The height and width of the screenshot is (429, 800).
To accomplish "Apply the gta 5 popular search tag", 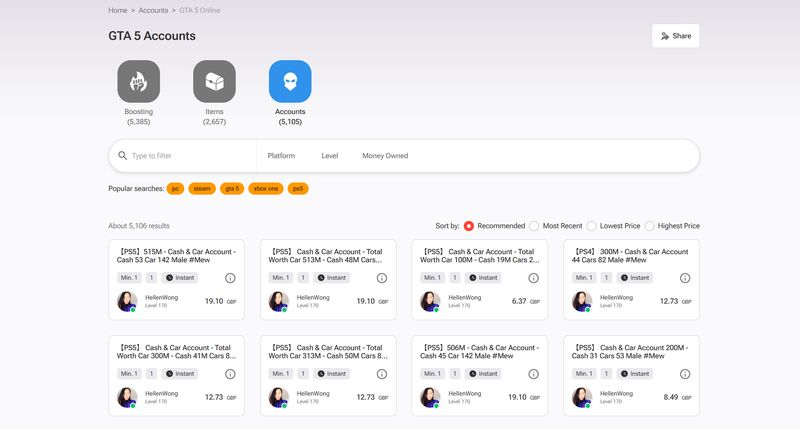I will (232, 189).
